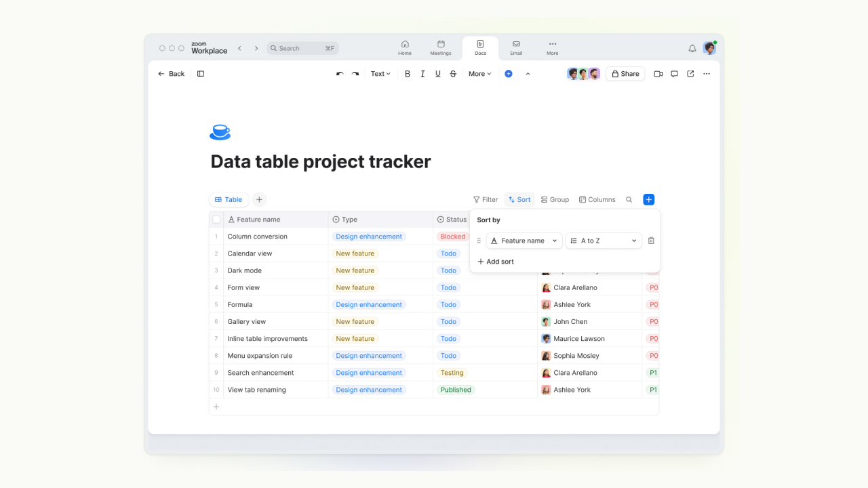Apply strikethrough formatting
868x488 pixels.
point(453,74)
